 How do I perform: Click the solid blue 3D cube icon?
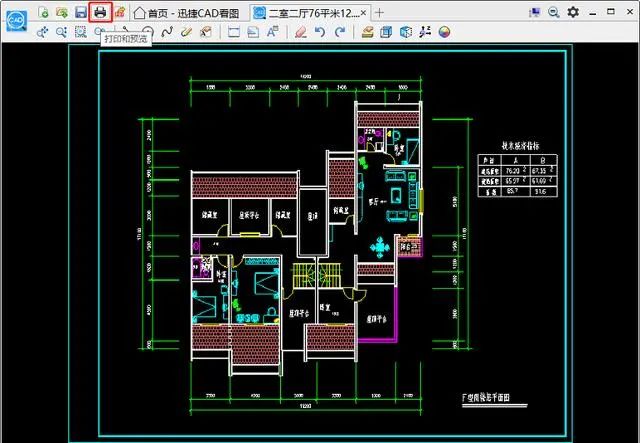406,32
